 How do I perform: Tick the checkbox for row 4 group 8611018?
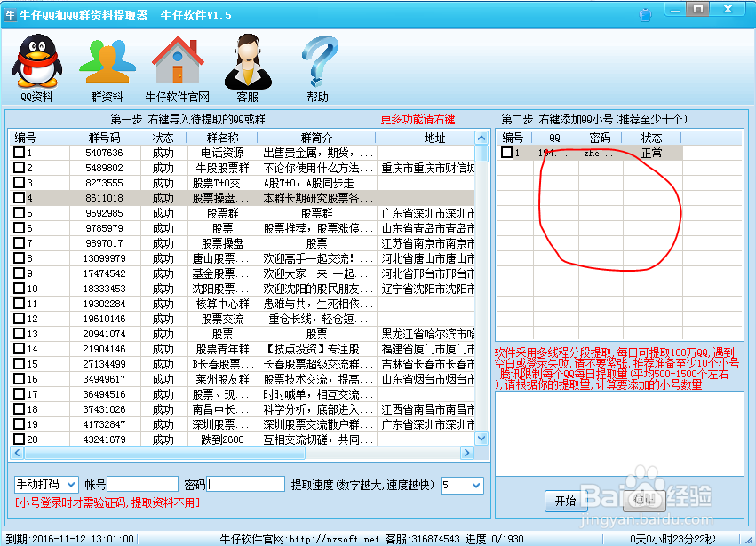(x=19, y=198)
